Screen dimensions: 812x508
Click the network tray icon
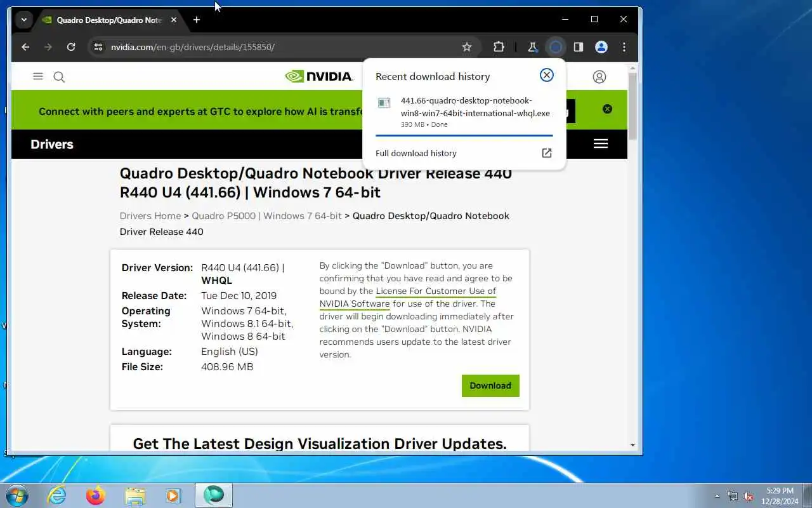coord(733,496)
